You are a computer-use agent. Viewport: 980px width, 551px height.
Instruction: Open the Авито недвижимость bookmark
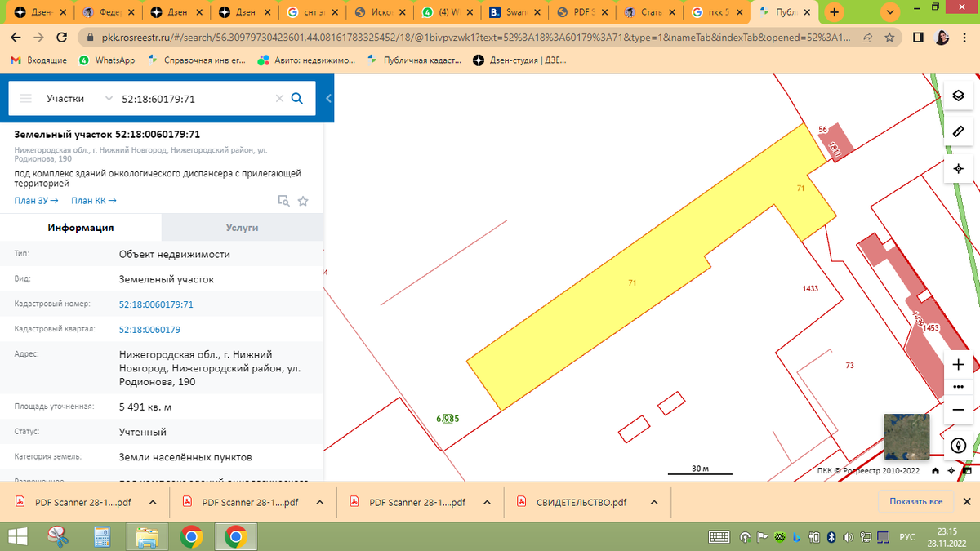pyautogui.click(x=307, y=60)
